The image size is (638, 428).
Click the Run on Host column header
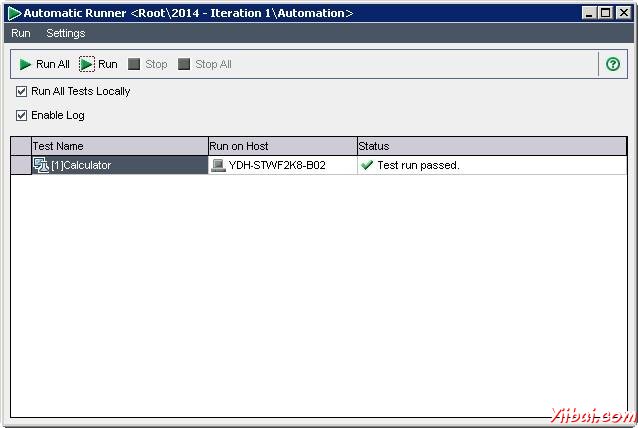tap(281, 146)
